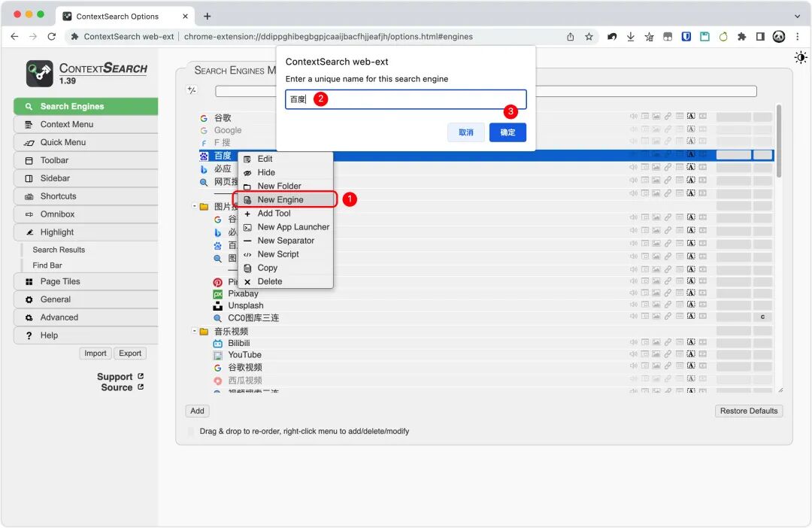
Task: Toggle the speaker icon on the 必应 row
Action: [633, 167]
